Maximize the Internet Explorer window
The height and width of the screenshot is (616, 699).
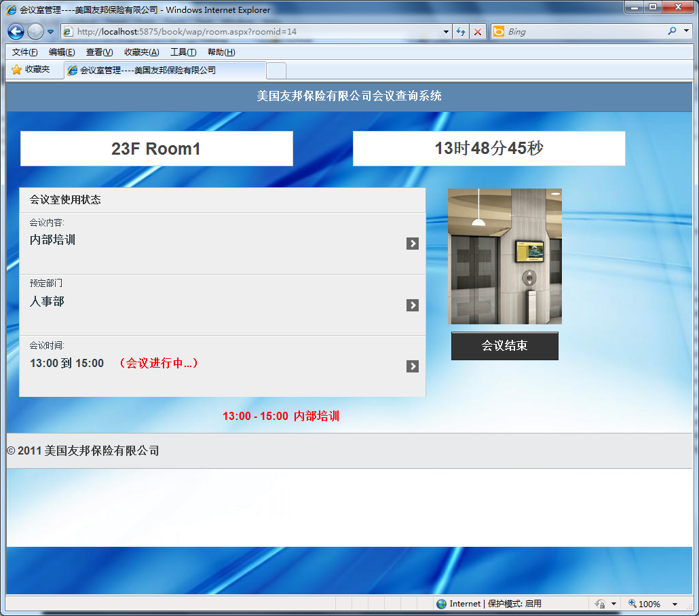653,7
